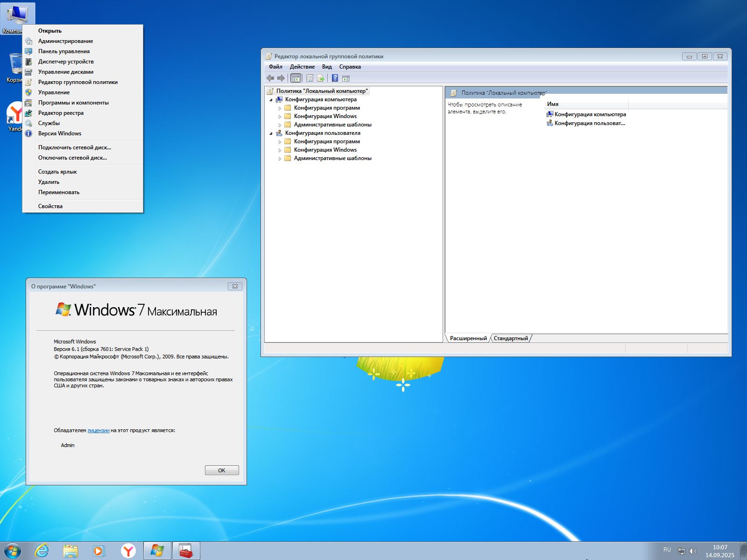Choose Управление дисками in the context menu
This screenshot has width=747, height=560.
(83, 72)
